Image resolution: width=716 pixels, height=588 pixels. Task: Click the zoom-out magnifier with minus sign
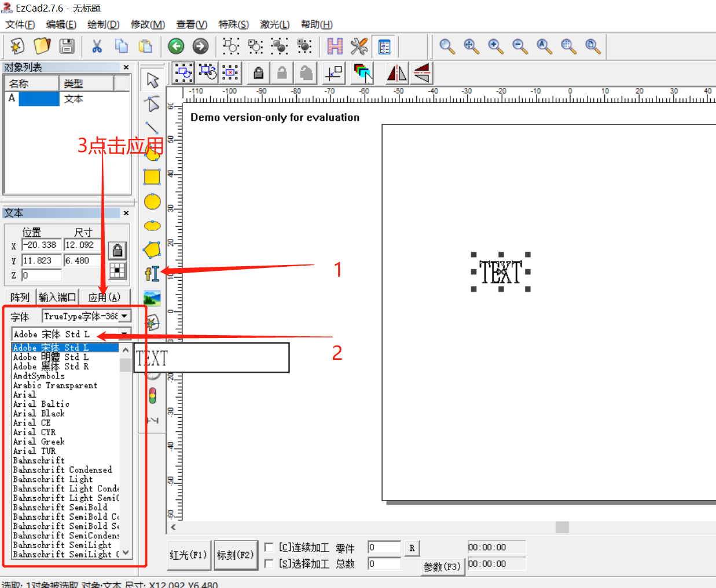click(x=520, y=46)
